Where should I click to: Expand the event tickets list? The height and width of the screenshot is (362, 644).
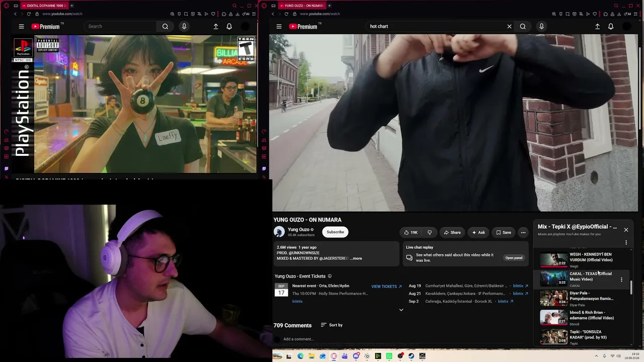pos(401,310)
